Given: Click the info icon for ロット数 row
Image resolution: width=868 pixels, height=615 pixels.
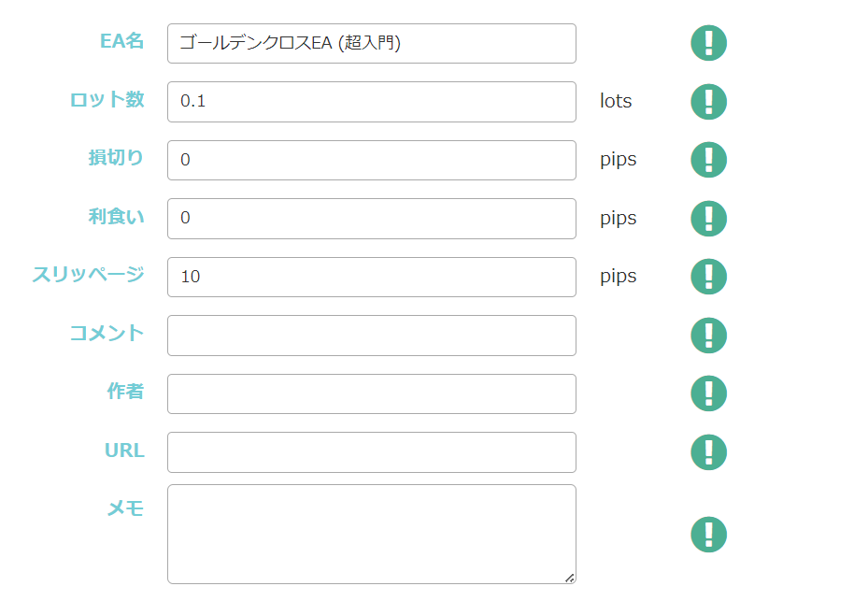Looking at the screenshot, I should pyautogui.click(x=708, y=101).
